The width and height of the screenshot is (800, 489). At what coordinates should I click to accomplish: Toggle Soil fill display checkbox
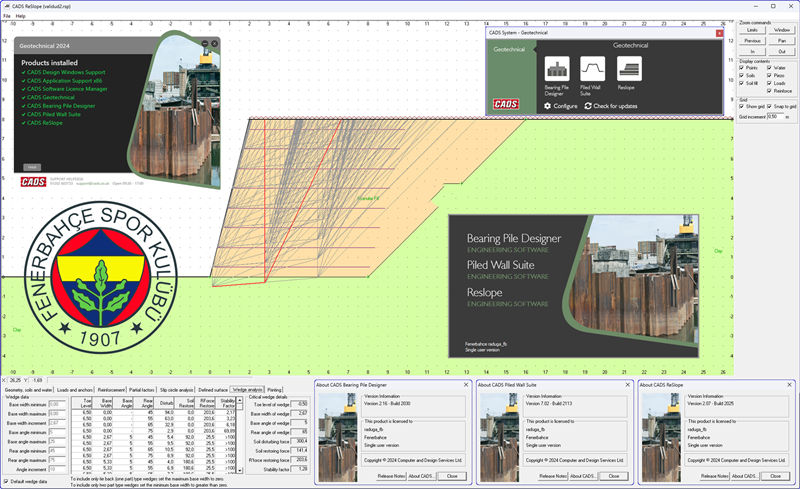point(741,83)
